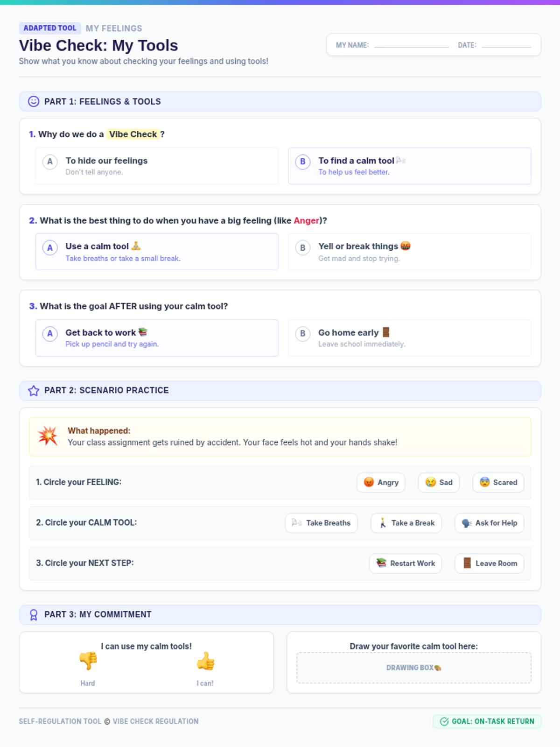The width and height of the screenshot is (560, 747).
Task: Click the smiley icon in Part 1 header
Action: [x=34, y=101]
